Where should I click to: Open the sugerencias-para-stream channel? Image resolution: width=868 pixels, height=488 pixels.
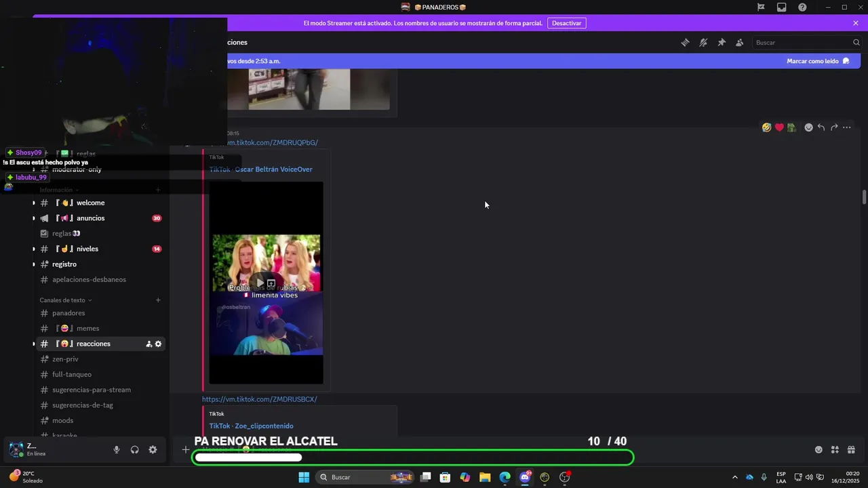coord(100,390)
